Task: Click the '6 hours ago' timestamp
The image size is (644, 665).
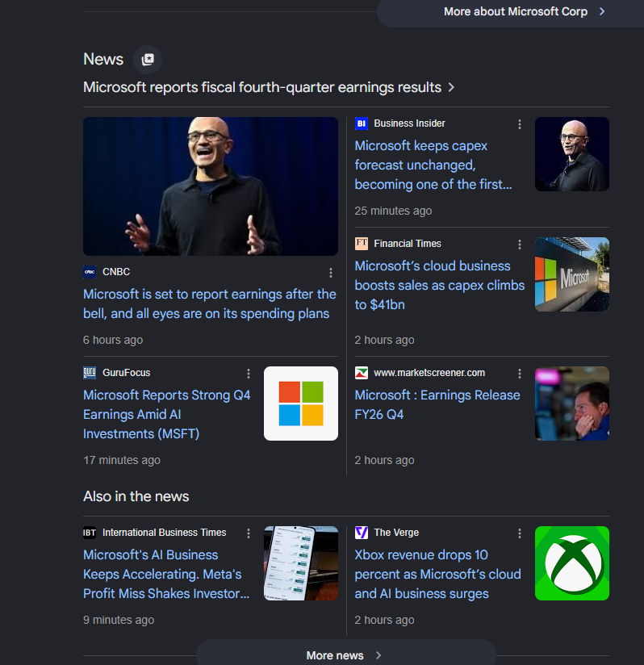Action: pyautogui.click(x=113, y=340)
